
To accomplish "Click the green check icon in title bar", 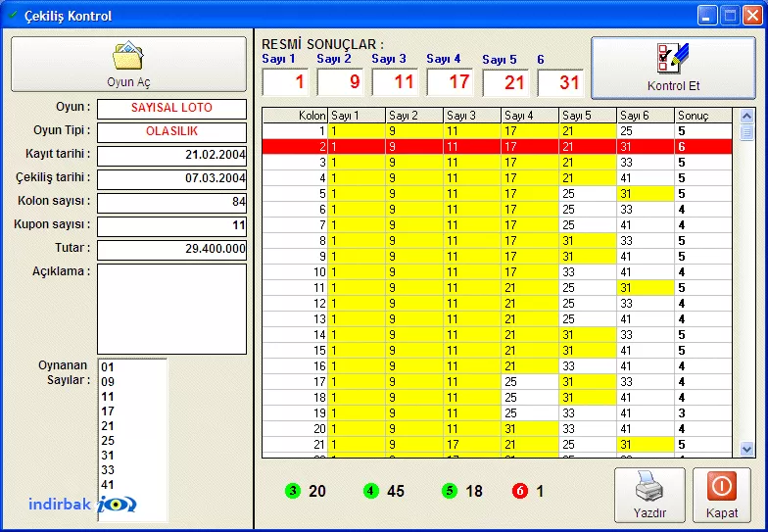I will point(13,15).
